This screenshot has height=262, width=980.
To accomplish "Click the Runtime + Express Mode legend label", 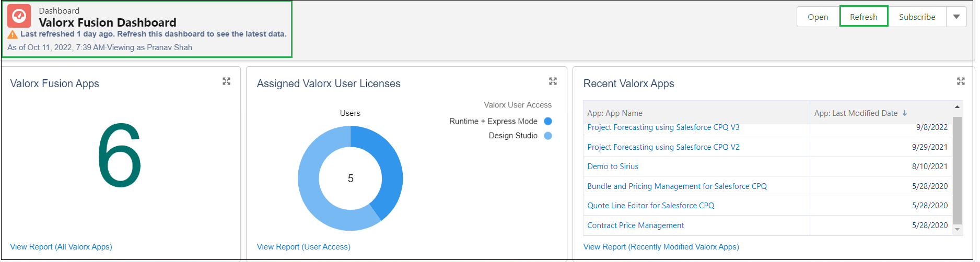I will (x=493, y=121).
